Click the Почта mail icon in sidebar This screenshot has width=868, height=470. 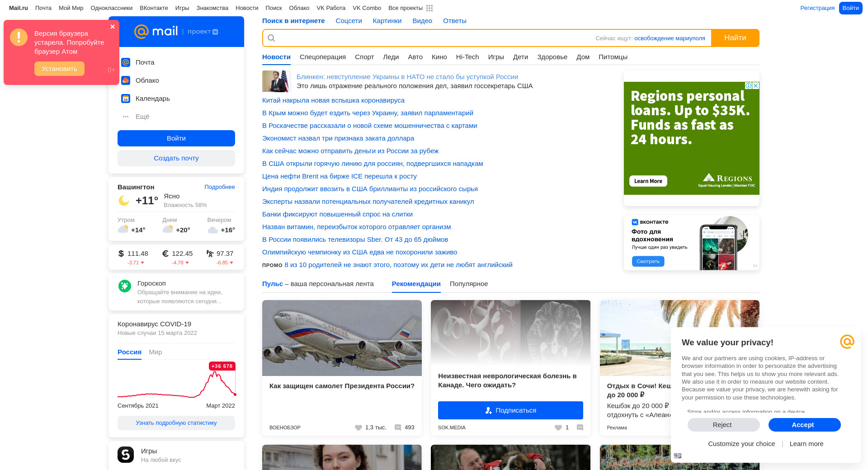tap(126, 62)
